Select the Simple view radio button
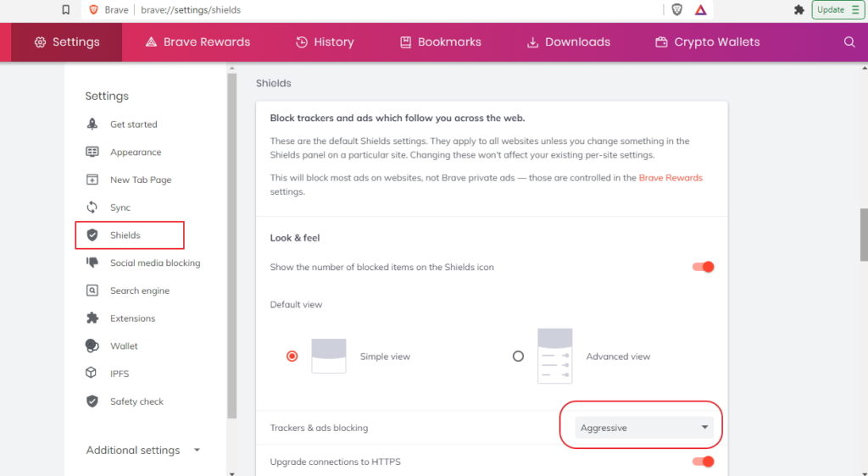The width and height of the screenshot is (868, 476). [292, 357]
